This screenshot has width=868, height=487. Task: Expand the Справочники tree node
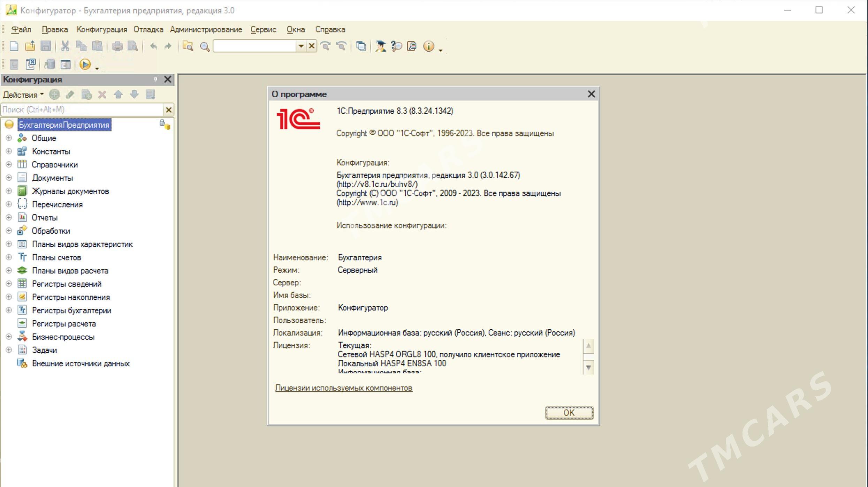coord(9,165)
